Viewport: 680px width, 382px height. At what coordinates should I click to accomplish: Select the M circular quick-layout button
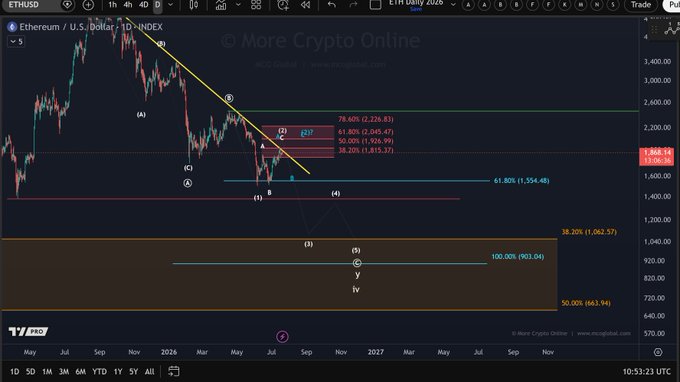[x=581, y=5]
